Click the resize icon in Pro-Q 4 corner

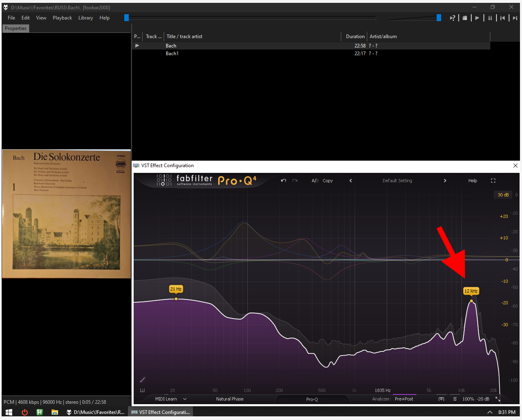pyautogui.click(x=498, y=399)
